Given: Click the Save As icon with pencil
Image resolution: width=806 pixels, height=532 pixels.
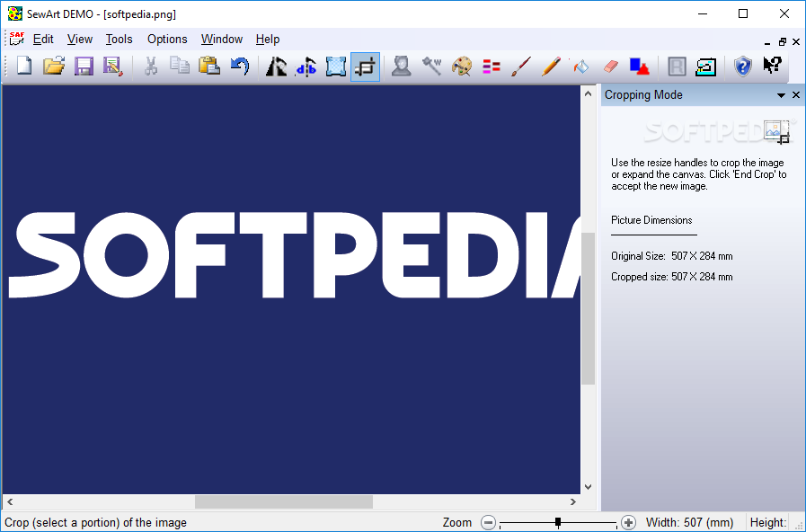Looking at the screenshot, I should pos(113,66).
